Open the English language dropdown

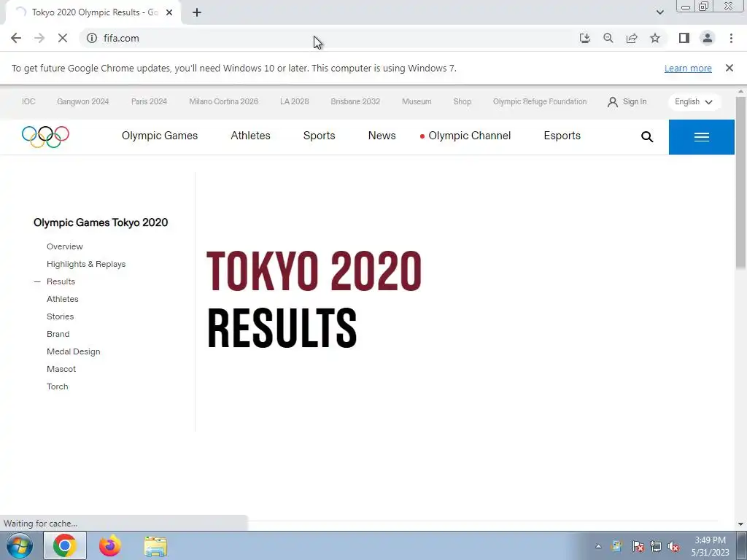tap(694, 102)
